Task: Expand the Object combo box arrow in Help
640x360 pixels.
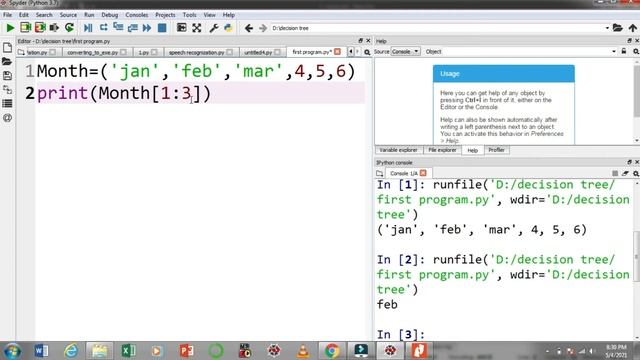Action: point(614,51)
